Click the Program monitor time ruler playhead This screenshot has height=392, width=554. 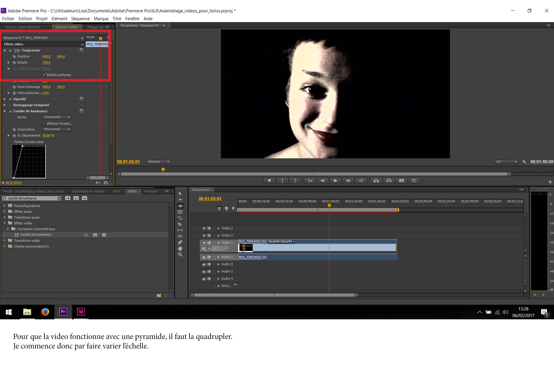[x=163, y=170]
